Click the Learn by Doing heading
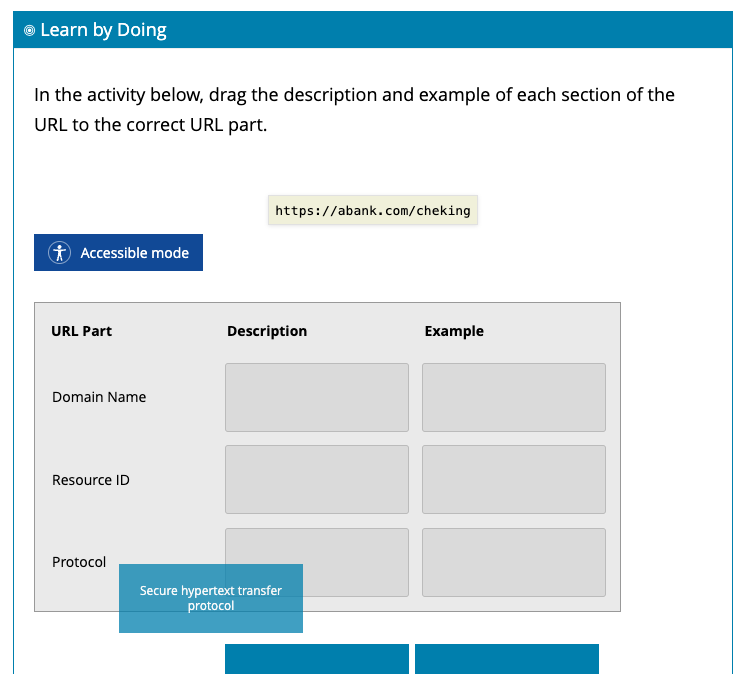The height and width of the screenshot is (674, 748). coord(104,30)
